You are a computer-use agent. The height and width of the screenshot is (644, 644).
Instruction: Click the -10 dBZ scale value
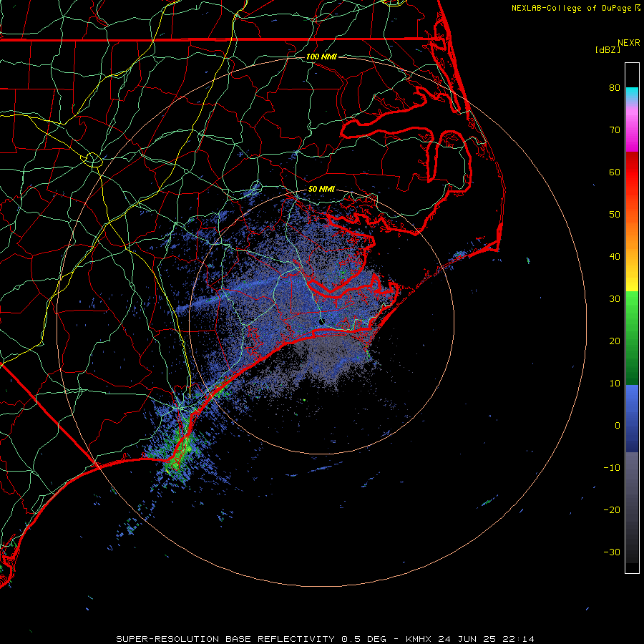click(612, 468)
